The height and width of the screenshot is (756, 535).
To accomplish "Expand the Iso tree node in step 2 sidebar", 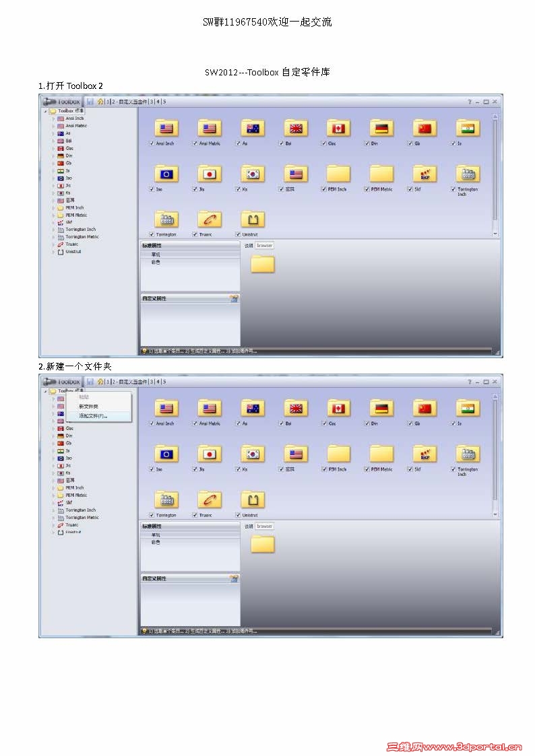I will [53, 458].
